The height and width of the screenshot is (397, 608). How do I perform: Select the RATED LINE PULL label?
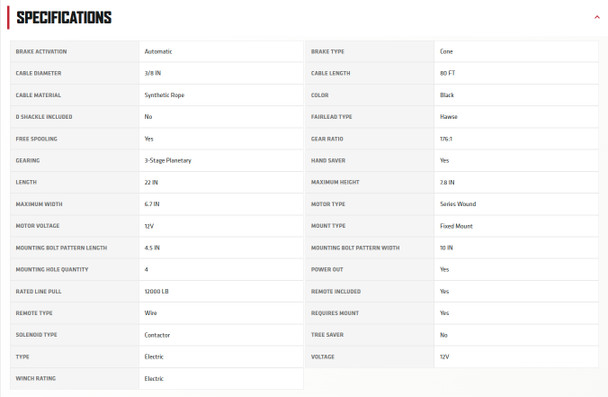(x=38, y=292)
